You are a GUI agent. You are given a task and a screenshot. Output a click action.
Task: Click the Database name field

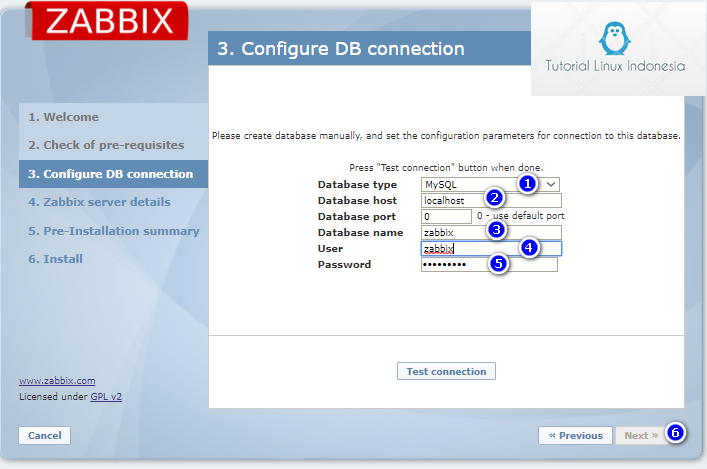coord(491,233)
